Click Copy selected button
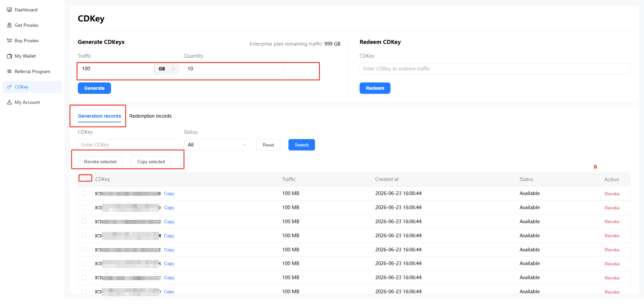The height and width of the screenshot is (307, 644). (151, 162)
